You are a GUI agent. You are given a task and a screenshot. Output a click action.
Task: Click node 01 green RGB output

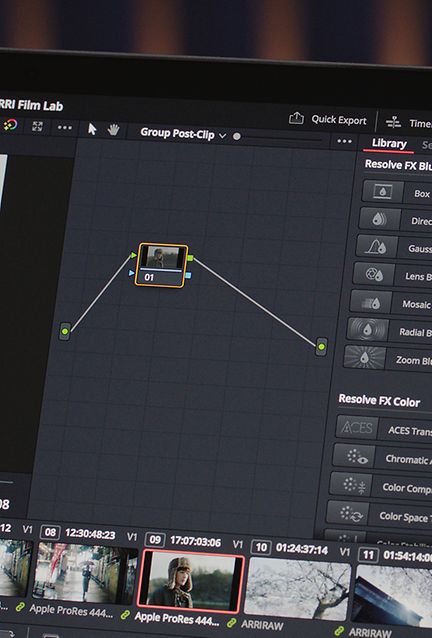190,258
